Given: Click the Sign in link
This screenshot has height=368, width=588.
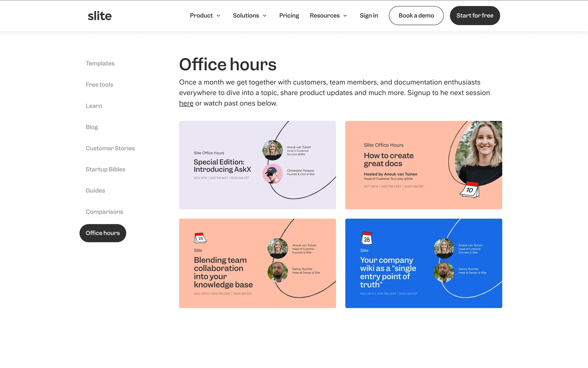Looking at the screenshot, I should [x=369, y=16].
